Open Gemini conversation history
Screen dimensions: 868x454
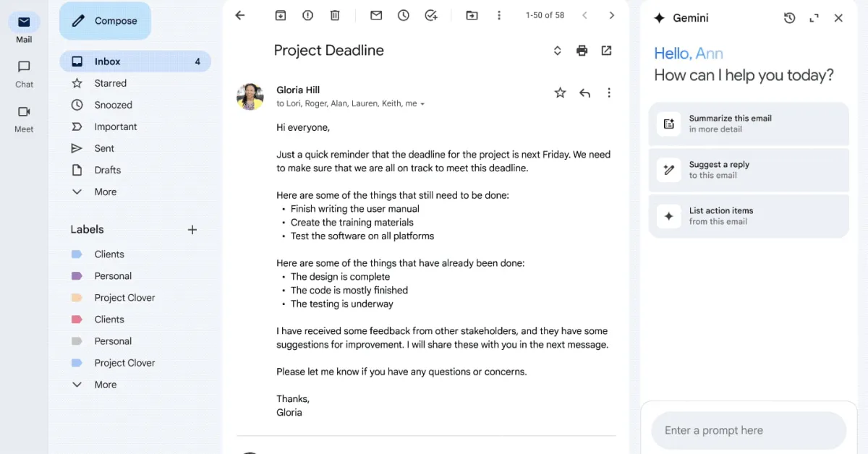click(790, 17)
